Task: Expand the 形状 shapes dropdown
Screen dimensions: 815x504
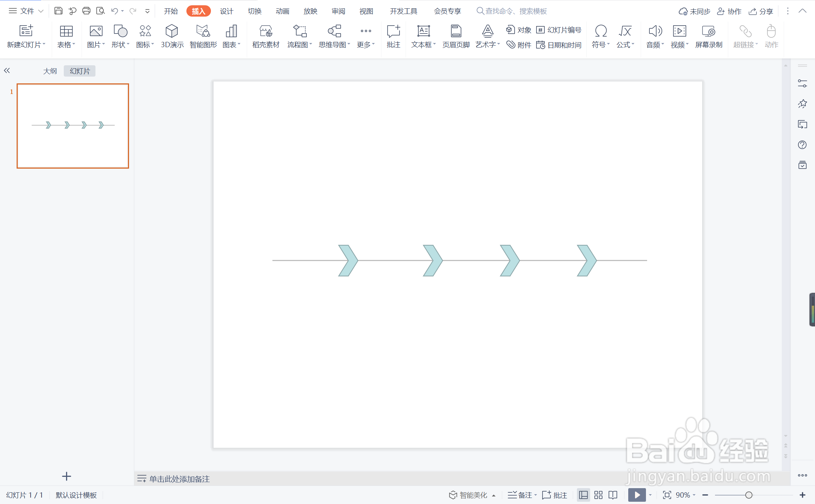Action: point(120,45)
